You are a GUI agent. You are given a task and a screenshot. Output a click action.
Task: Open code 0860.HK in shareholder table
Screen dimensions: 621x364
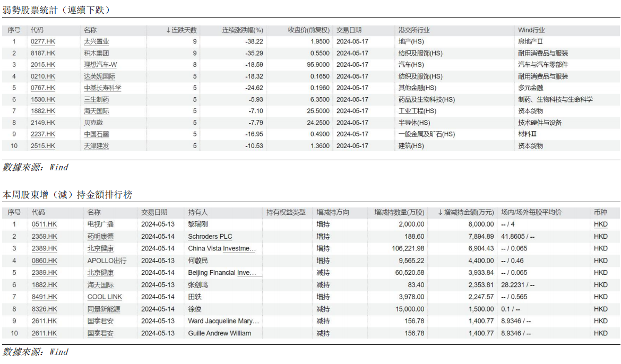(x=45, y=261)
